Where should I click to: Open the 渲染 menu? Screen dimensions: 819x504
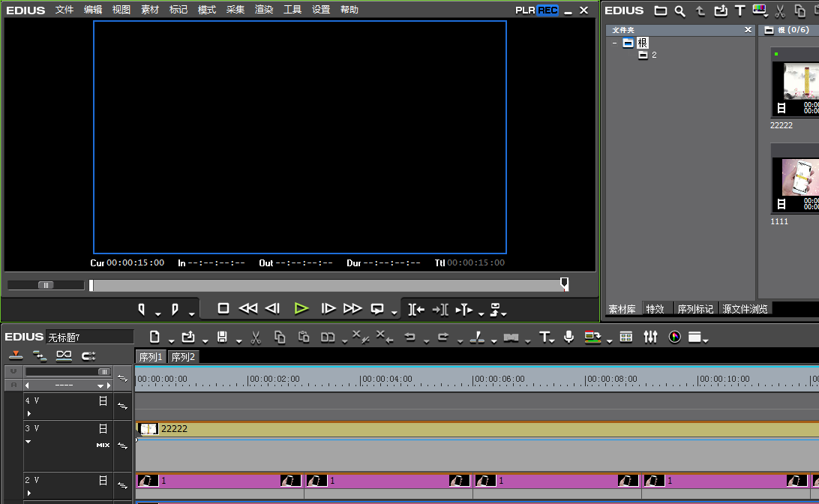pos(264,10)
